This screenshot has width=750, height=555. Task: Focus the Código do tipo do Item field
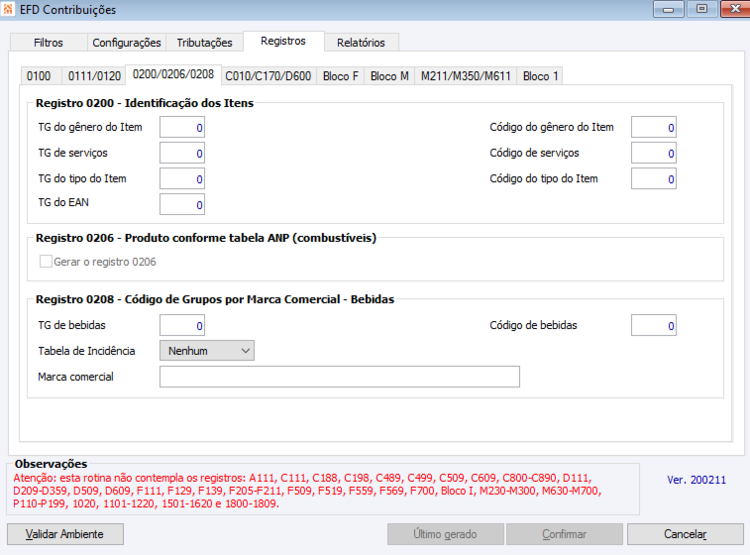point(653,179)
